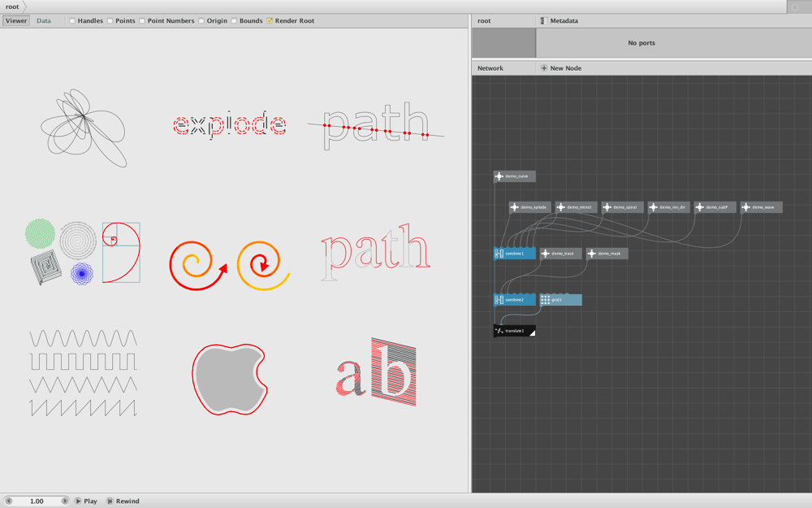812x508 pixels.
Task: Click the Network pane header label
Action: point(490,68)
